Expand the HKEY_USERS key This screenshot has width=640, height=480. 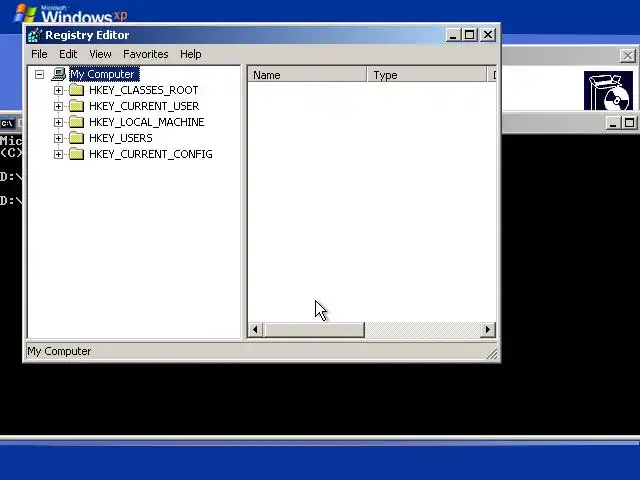click(x=58, y=138)
